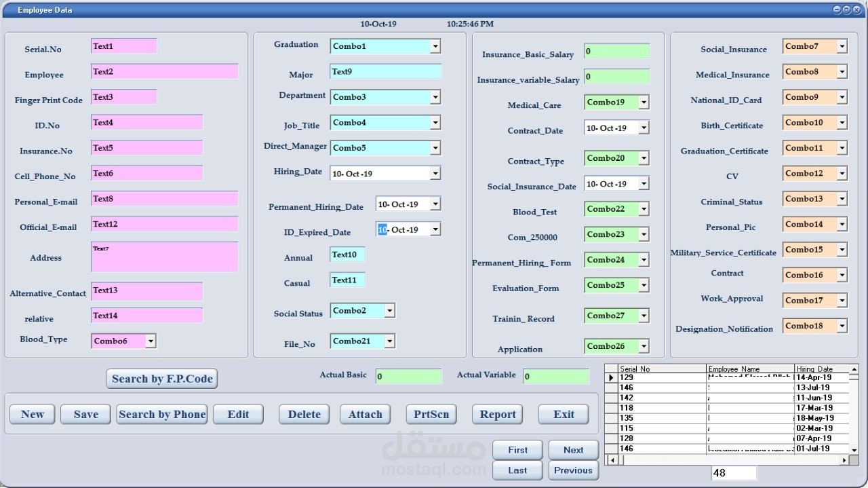Expand the Contract_Type Combo20 dropdown

644,158
